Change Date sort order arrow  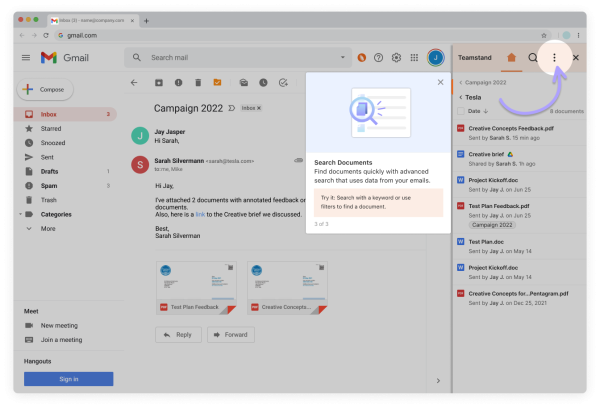point(486,111)
